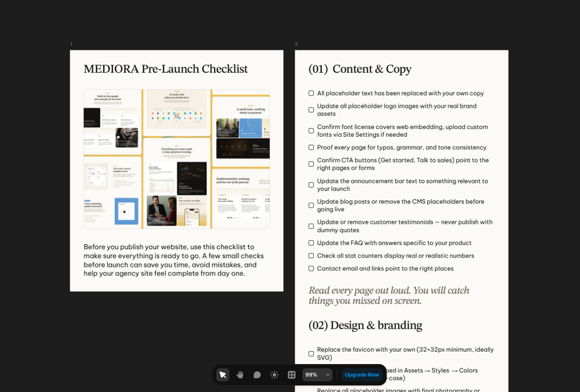Click page label 2 above the second frame

296,44
